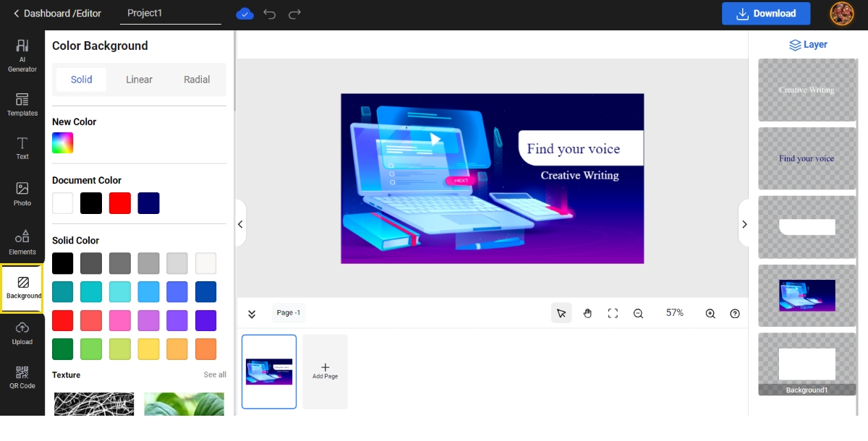Toggle fullscreen fit view icon
Screen dimensions: 868x441
click(x=613, y=313)
